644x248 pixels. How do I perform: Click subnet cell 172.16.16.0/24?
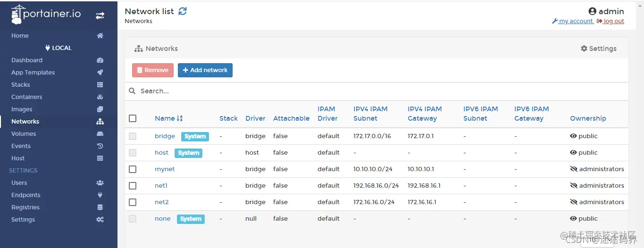pos(374,202)
